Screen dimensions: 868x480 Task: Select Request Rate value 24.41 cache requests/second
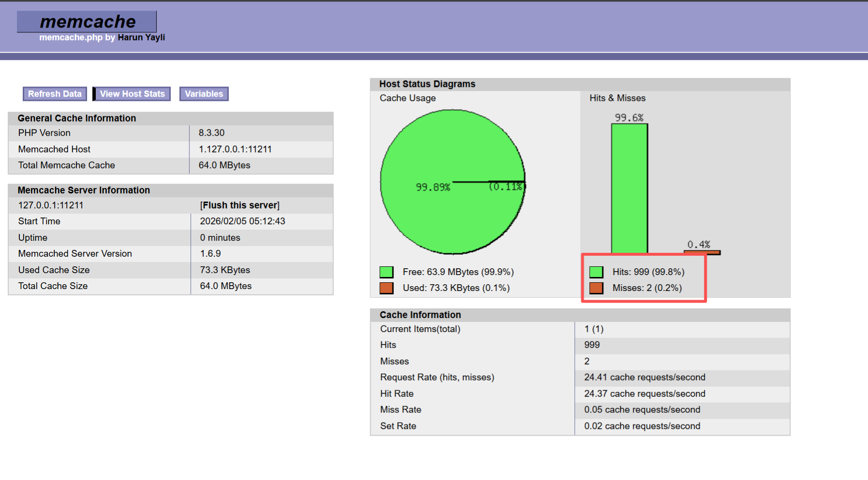pos(644,378)
